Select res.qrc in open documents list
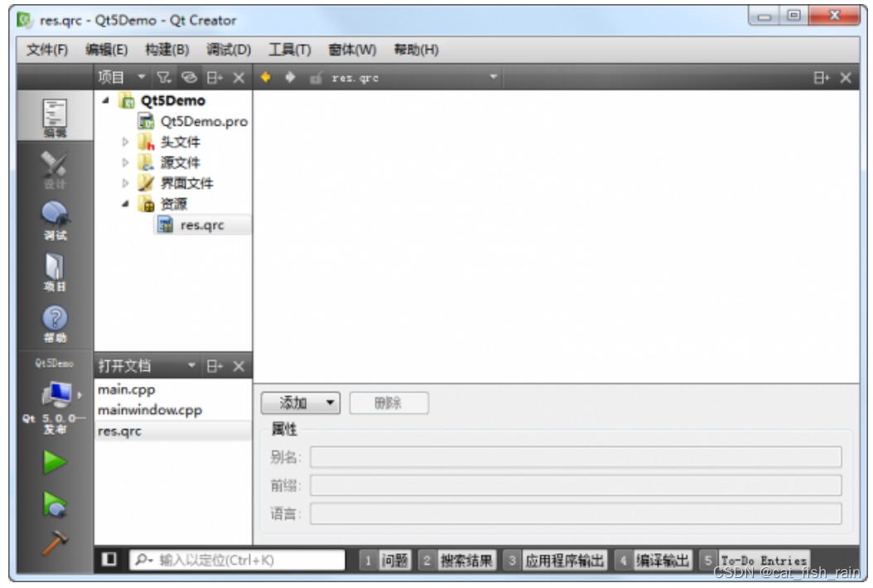The width and height of the screenshot is (873, 588). click(172, 431)
